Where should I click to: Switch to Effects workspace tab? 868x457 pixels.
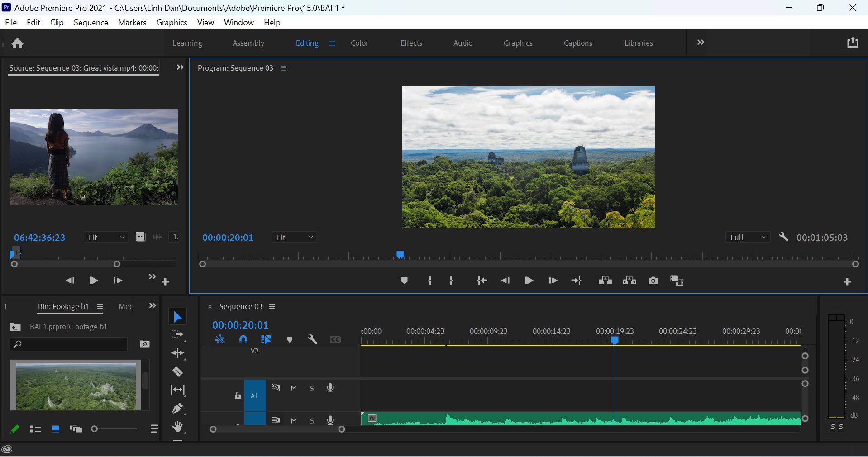click(411, 43)
